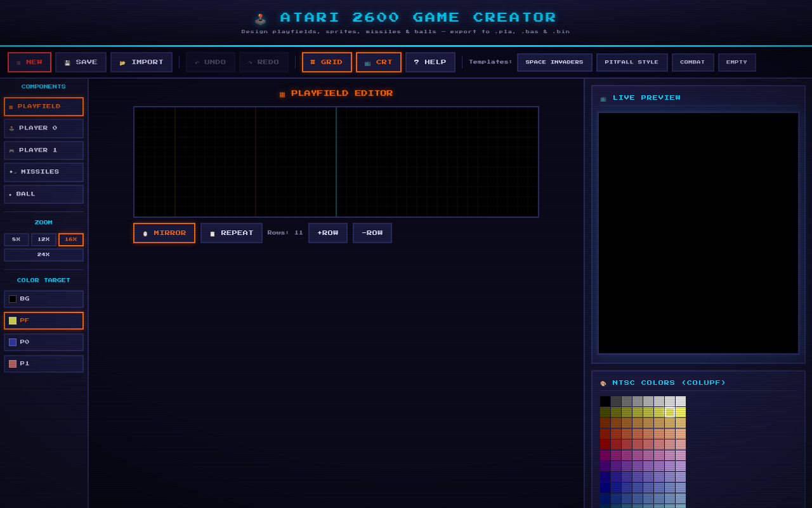Open the IMPORT file option

click(141, 62)
